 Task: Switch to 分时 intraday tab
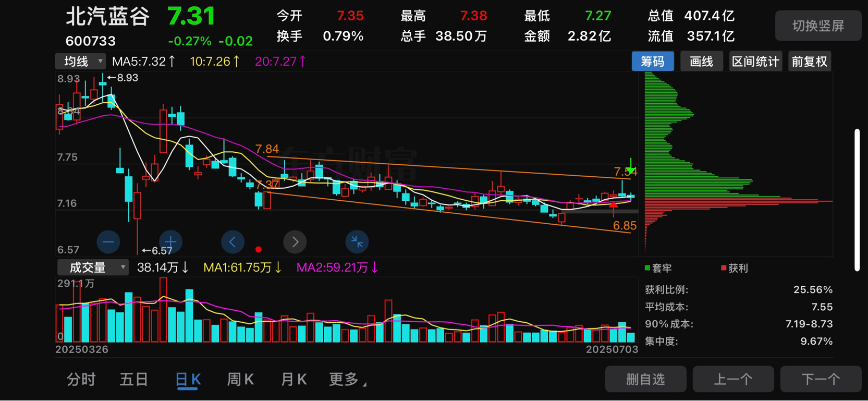81,380
